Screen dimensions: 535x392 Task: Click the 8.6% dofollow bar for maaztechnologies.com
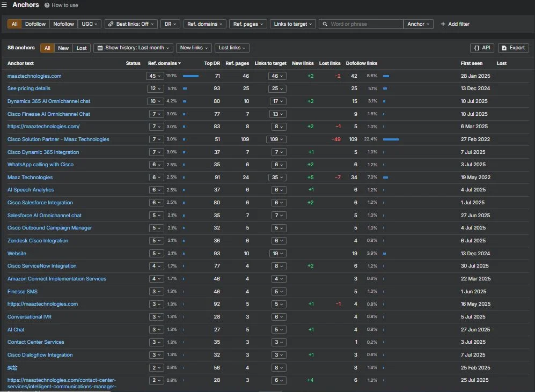click(386, 76)
